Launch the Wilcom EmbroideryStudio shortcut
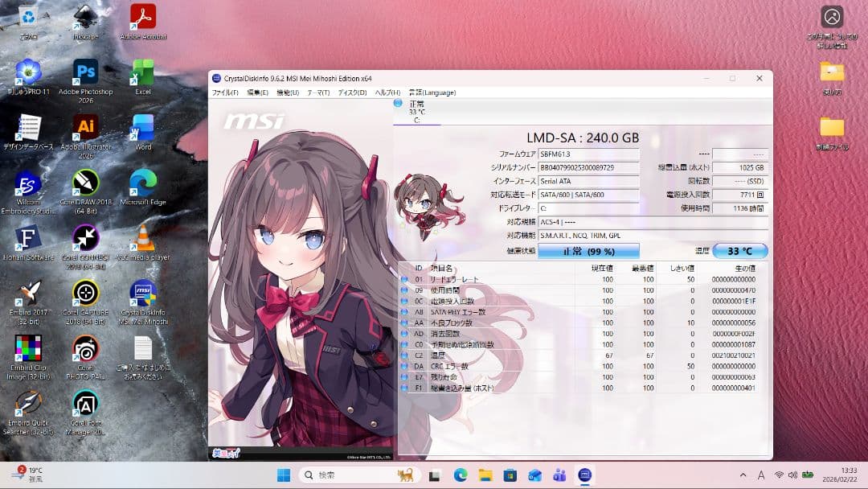This screenshot has height=489, width=868. click(28, 183)
